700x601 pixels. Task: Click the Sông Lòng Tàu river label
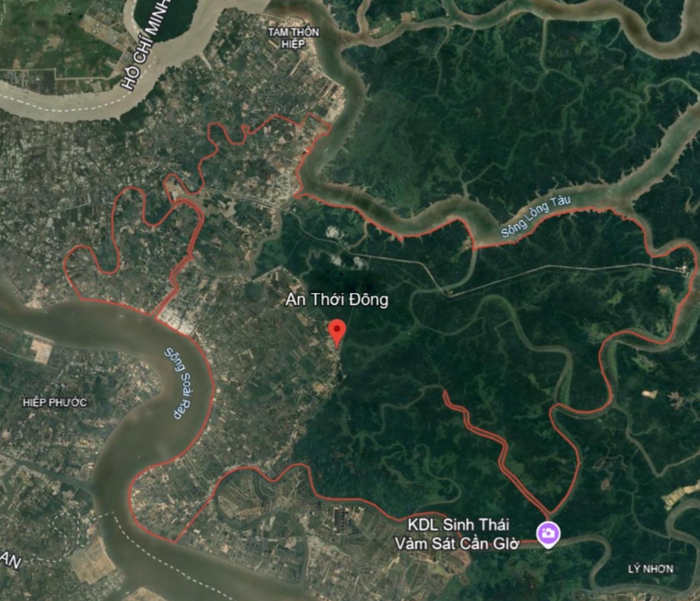pos(536,217)
